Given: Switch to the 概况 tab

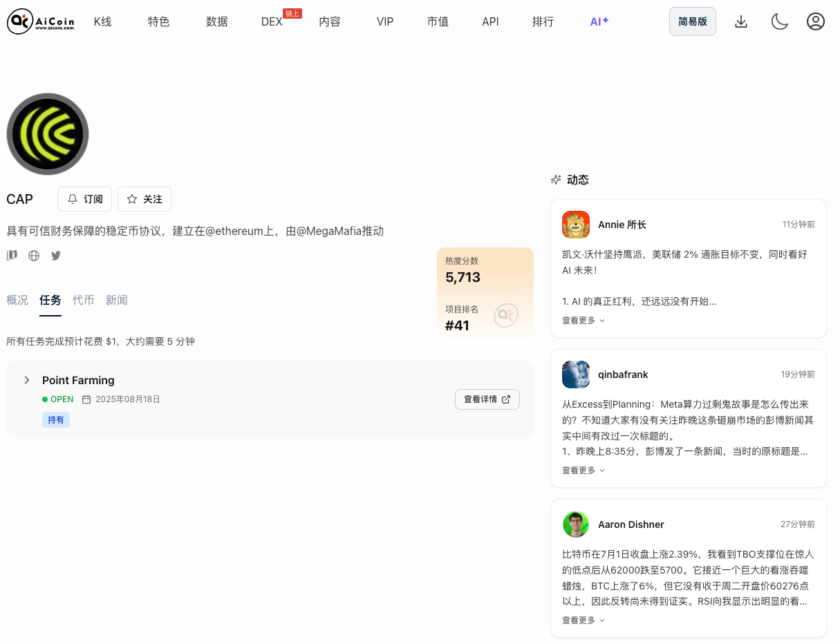Looking at the screenshot, I should click(x=17, y=300).
